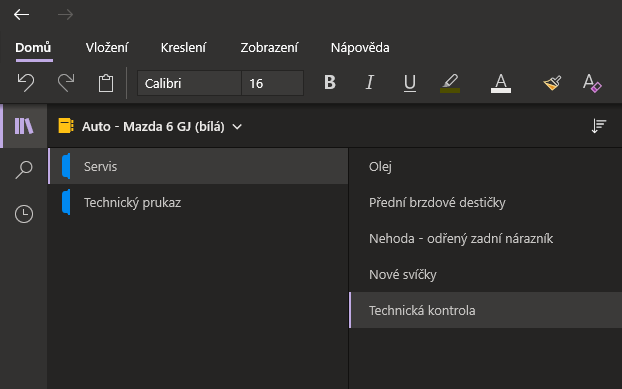Go forward with the right arrow
This screenshot has width=622, height=389.
click(65, 15)
